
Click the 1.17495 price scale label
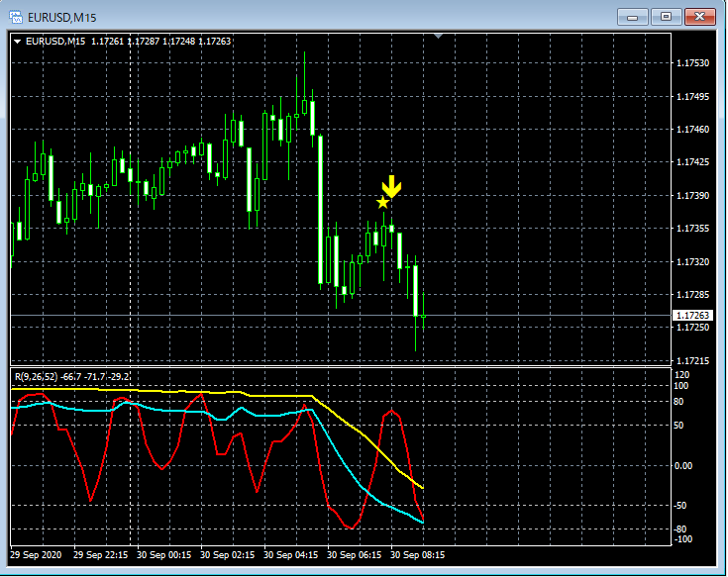pos(692,96)
